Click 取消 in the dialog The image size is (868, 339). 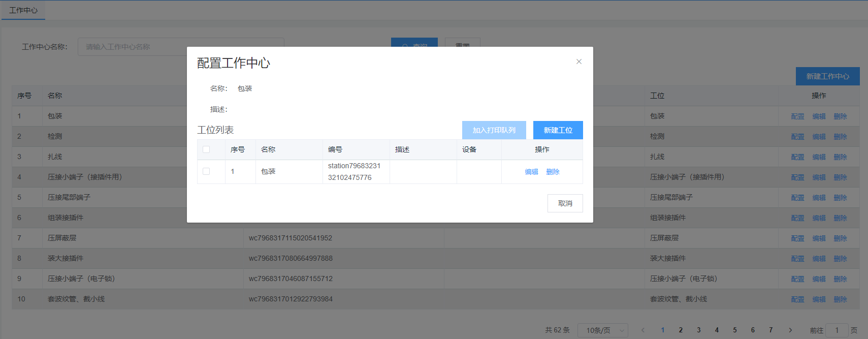(x=565, y=203)
